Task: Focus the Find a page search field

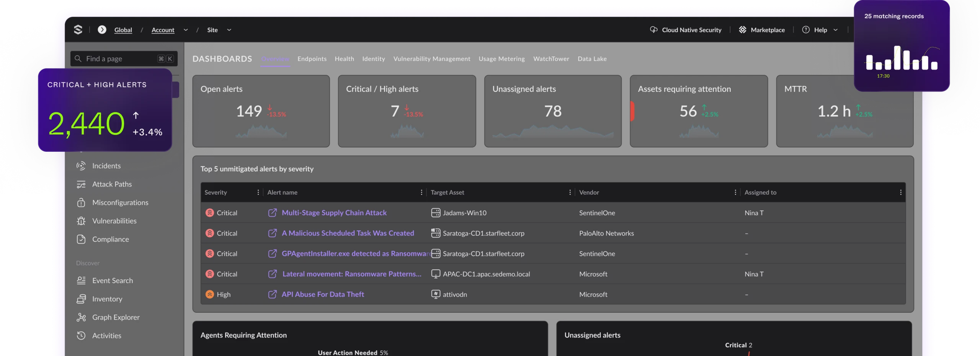Action: tap(124, 59)
